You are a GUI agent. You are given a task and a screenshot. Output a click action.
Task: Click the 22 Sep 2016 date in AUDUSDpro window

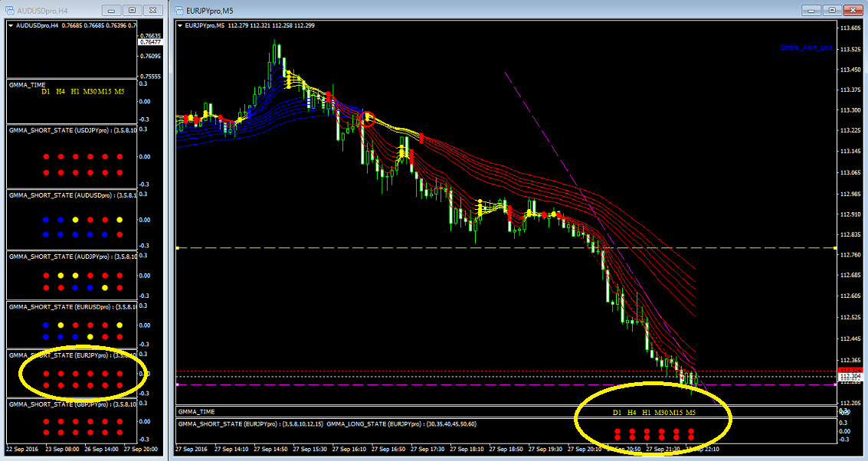21,450
